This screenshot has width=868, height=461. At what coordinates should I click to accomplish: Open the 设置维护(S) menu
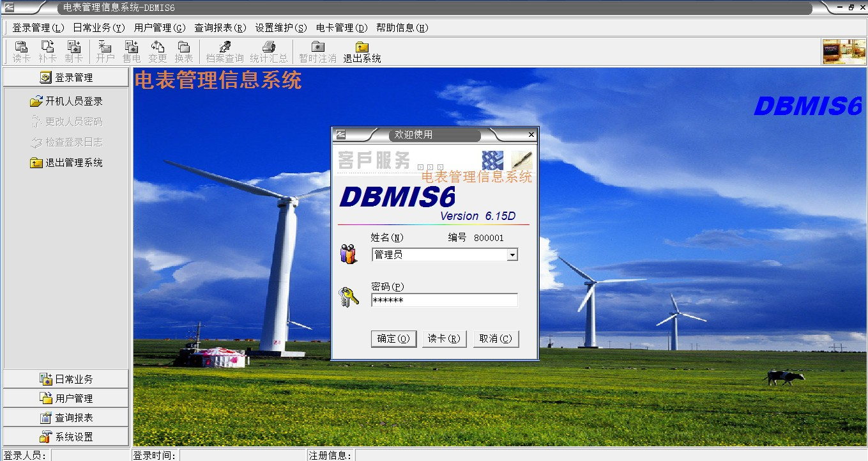pyautogui.click(x=281, y=28)
